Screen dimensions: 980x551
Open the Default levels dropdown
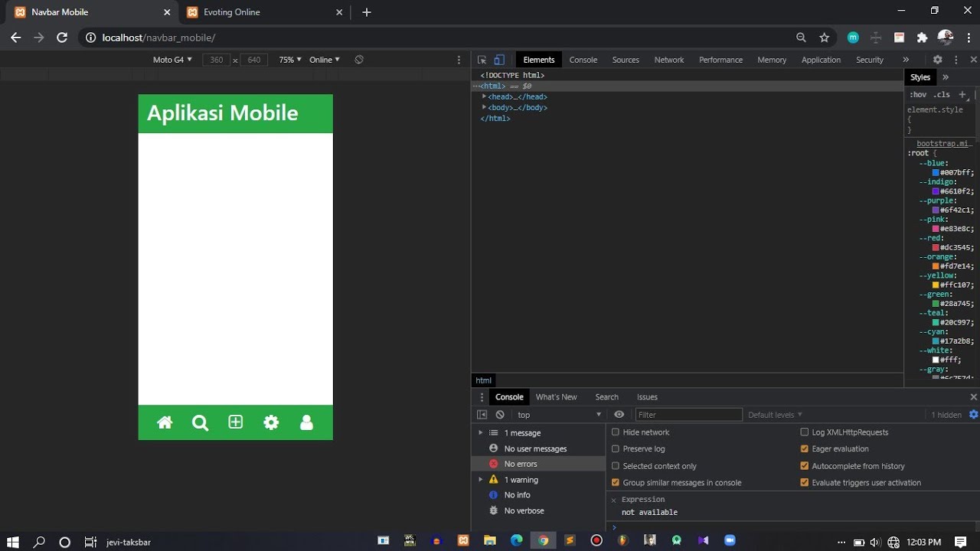775,415
